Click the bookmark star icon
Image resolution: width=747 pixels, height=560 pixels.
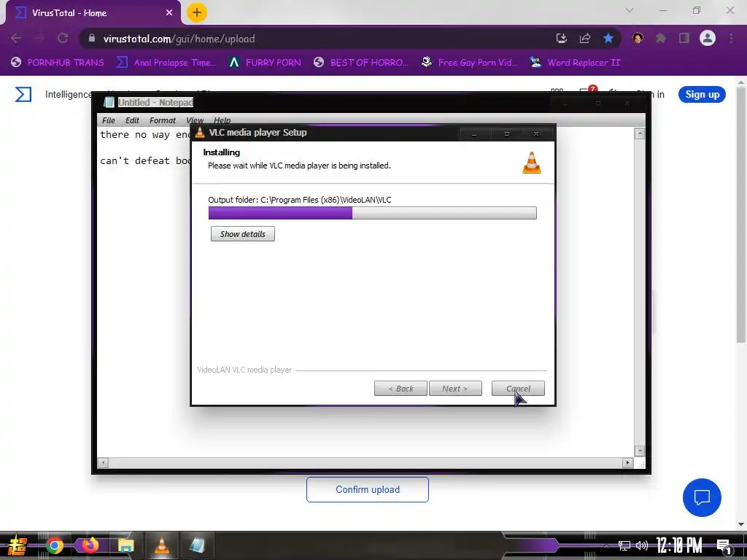(x=608, y=38)
